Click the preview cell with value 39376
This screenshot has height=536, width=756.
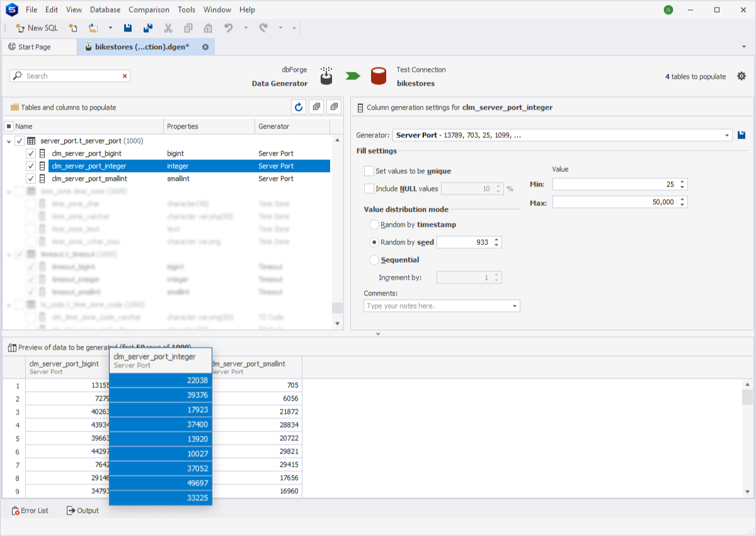click(x=161, y=395)
